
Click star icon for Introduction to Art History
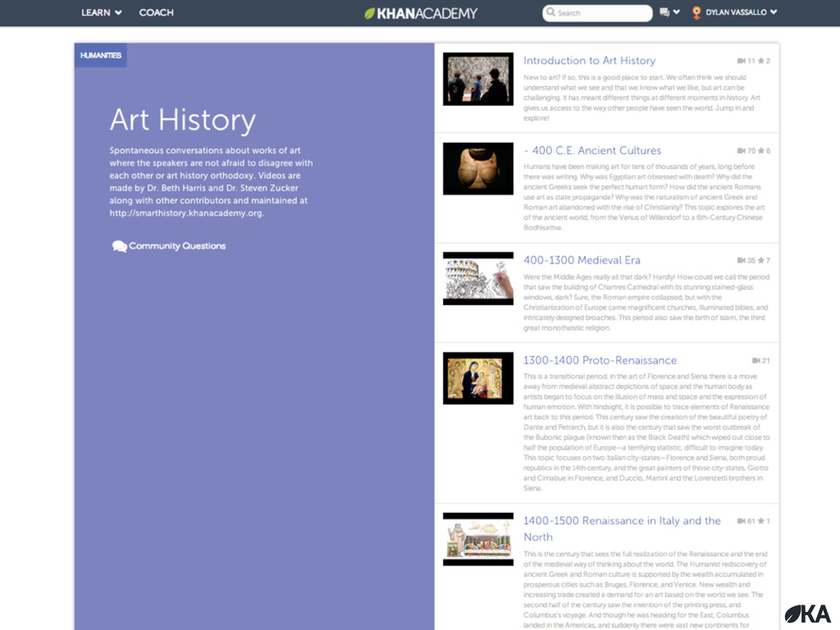tap(760, 61)
